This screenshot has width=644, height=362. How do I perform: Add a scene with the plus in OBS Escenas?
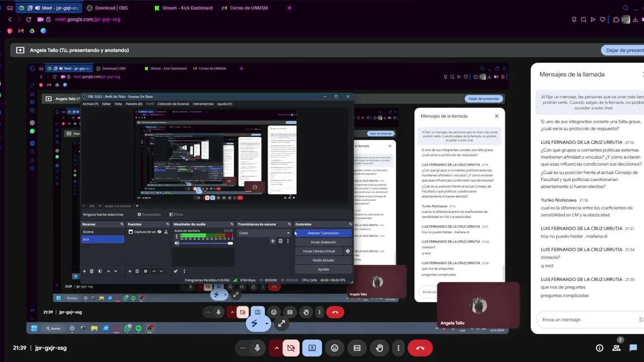click(x=85, y=271)
